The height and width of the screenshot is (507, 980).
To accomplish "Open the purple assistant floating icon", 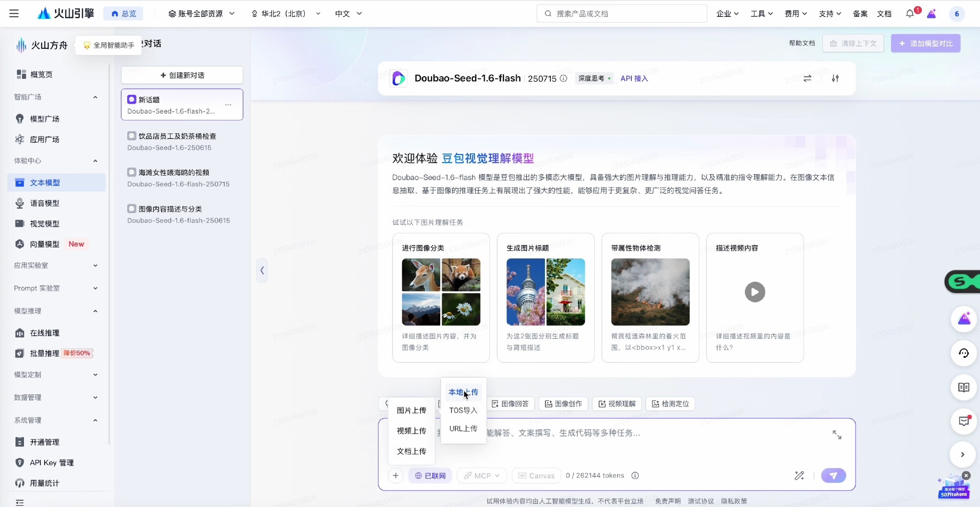I will tap(964, 319).
